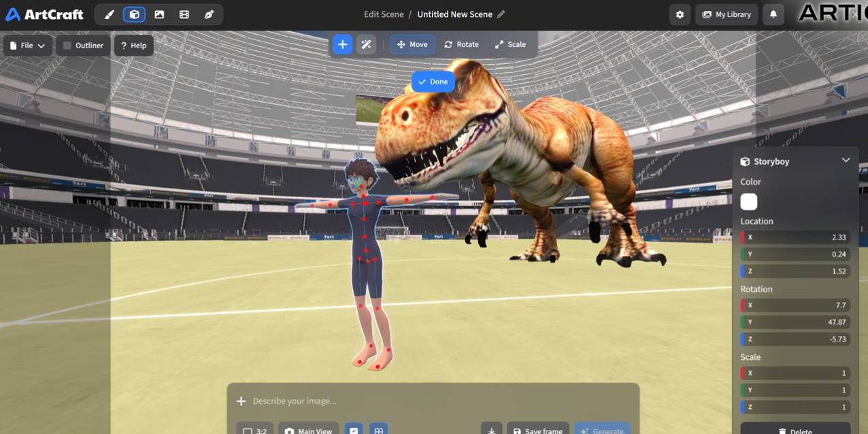
Task: Select the paintbrush mode icon in top bar
Action: click(109, 14)
